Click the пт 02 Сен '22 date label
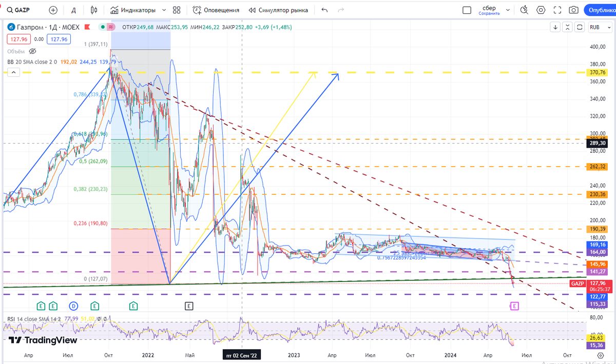This screenshot has width=616, height=364. (x=242, y=355)
